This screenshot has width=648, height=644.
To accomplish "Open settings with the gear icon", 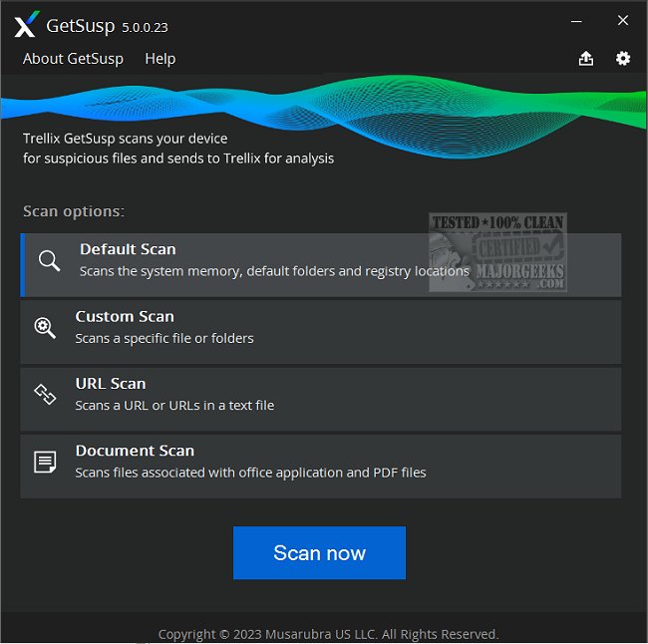I will click(x=623, y=59).
